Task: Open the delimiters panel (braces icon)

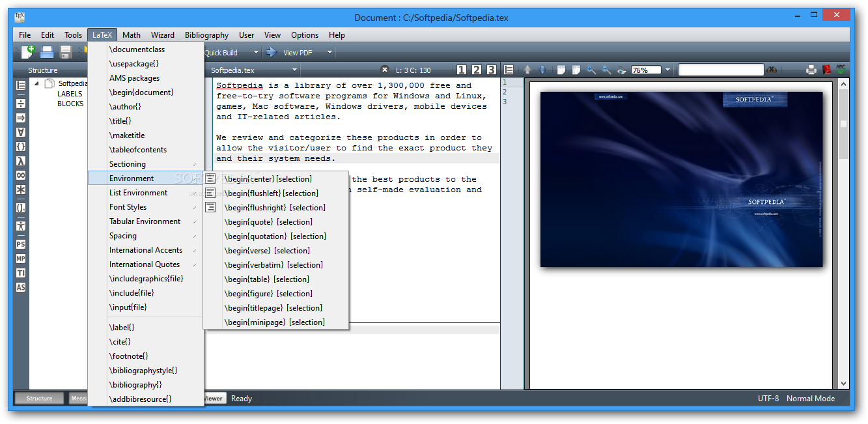Action: tap(21, 147)
